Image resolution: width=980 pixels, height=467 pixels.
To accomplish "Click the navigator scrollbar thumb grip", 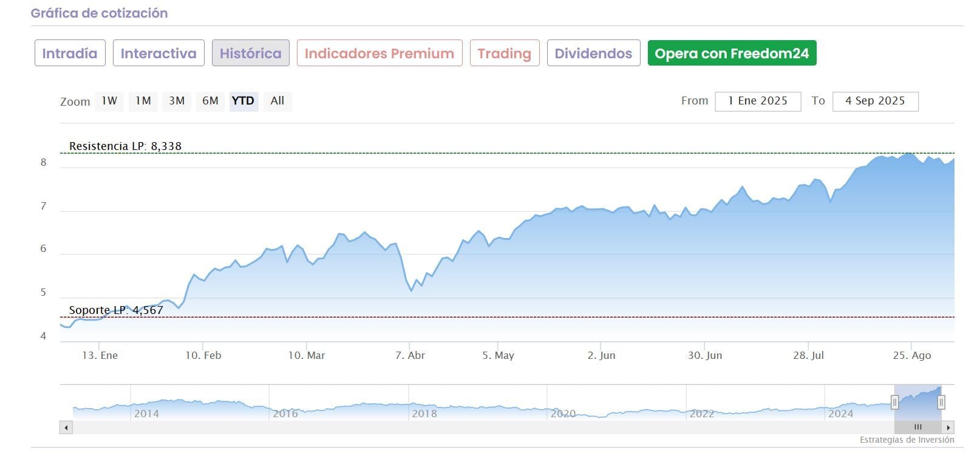I will [917, 428].
